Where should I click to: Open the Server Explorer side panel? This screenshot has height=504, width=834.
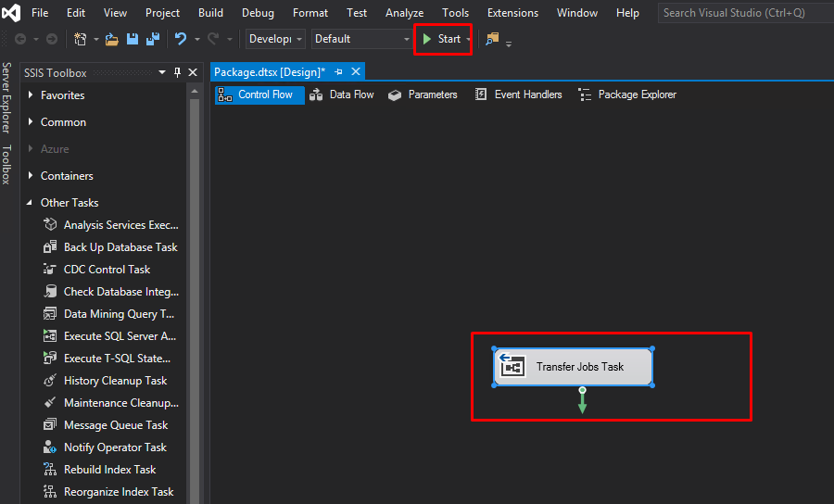click(6, 99)
